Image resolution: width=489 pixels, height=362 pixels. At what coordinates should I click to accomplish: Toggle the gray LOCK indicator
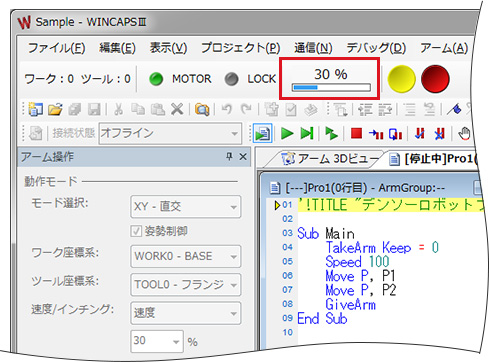click(x=231, y=79)
